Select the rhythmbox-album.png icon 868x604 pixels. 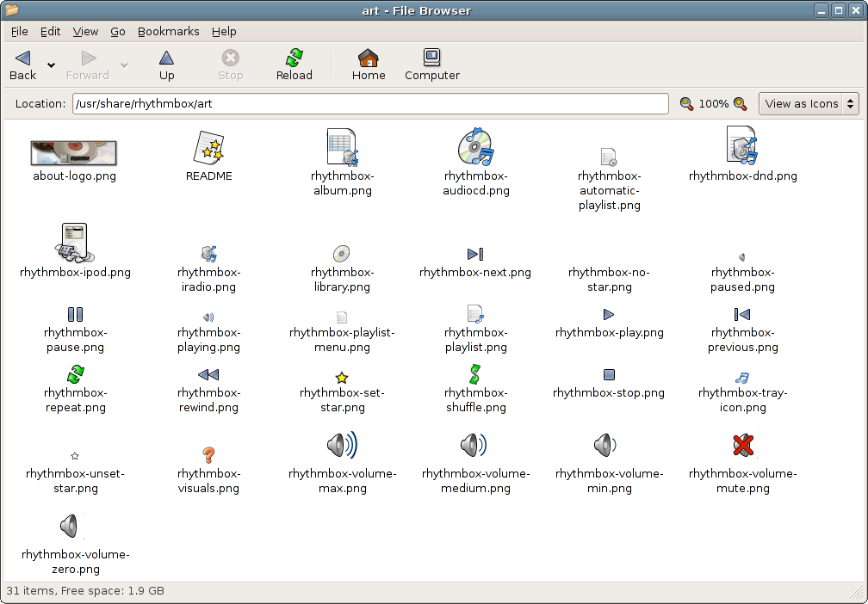pos(342,147)
